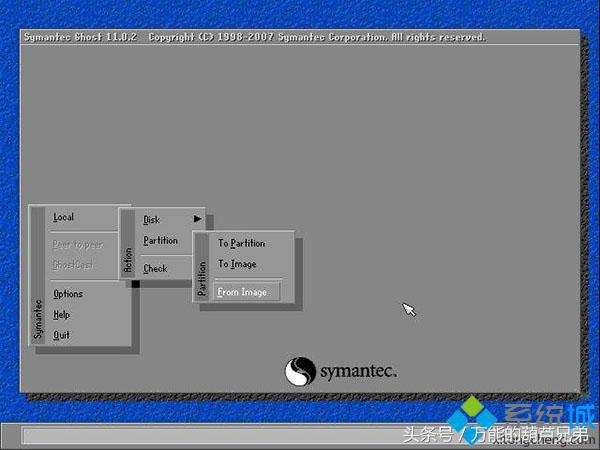Click the vertical Partition submenu label
The width and height of the screenshot is (600, 450).
pyautogui.click(x=202, y=279)
